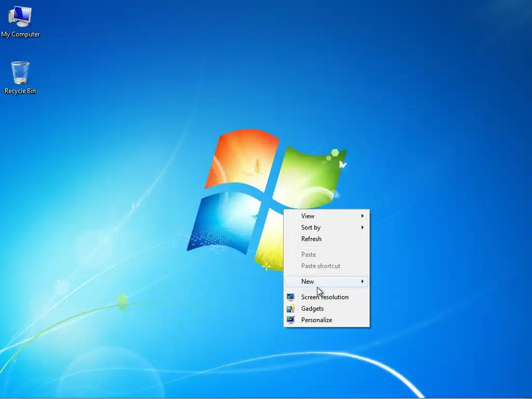Click the Recycle Bin label text
This screenshot has width=532, height=399.
coord(20,91)
